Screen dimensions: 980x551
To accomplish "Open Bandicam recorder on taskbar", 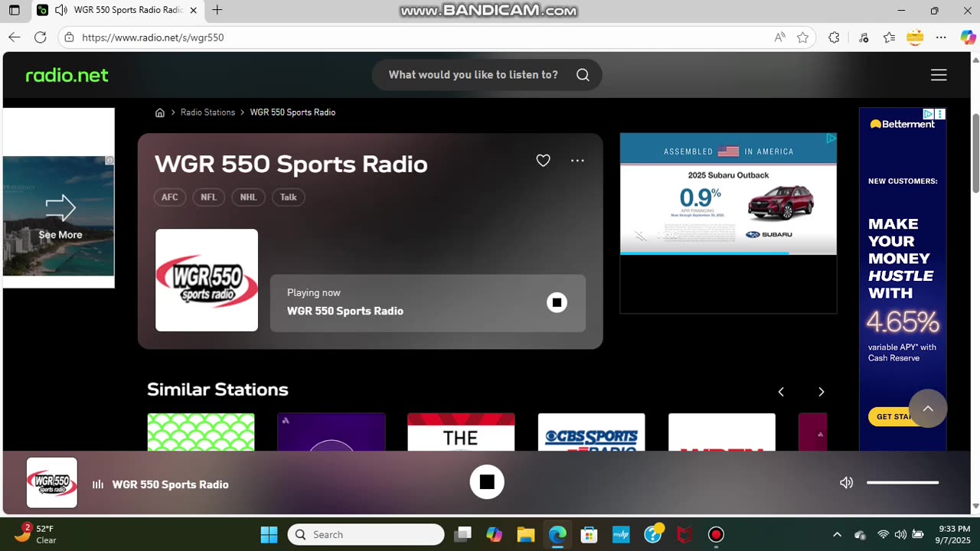I will [716, 534].
